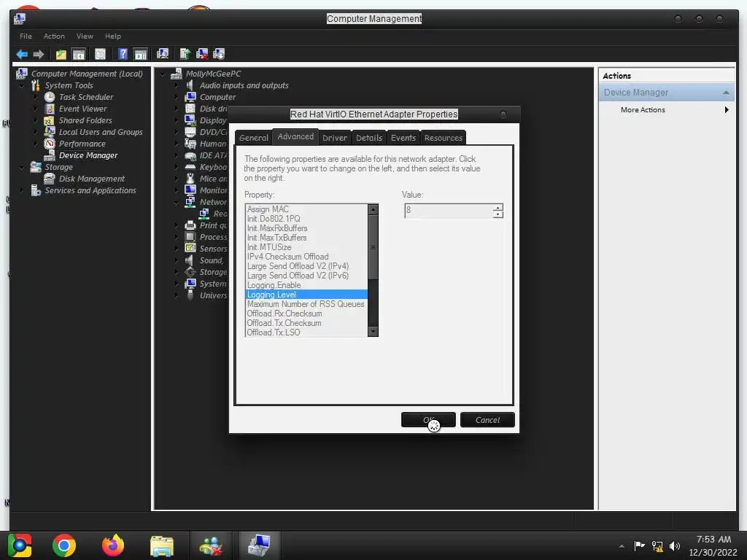Switch to the General tab
Screen dimensions: 747x560
click(253, 138)
